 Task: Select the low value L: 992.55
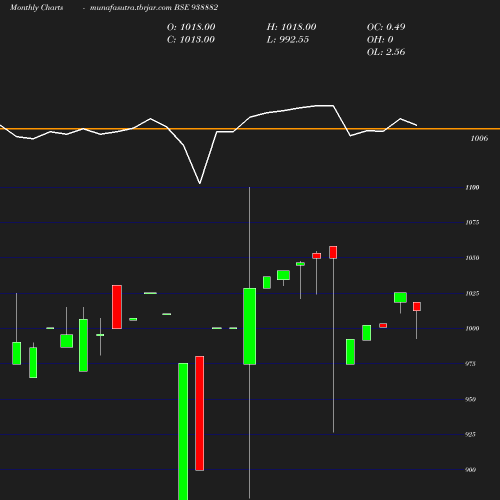[288, 40]
